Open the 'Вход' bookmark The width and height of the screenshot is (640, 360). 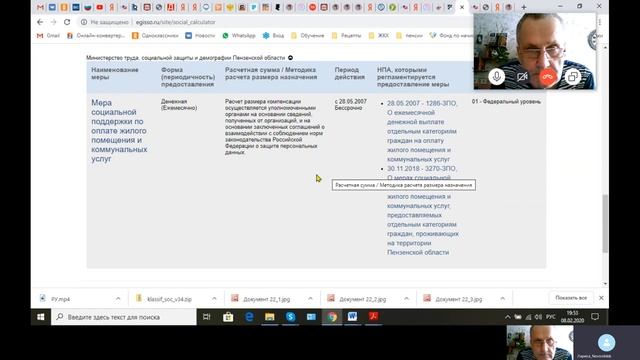[x=273, y=36]
